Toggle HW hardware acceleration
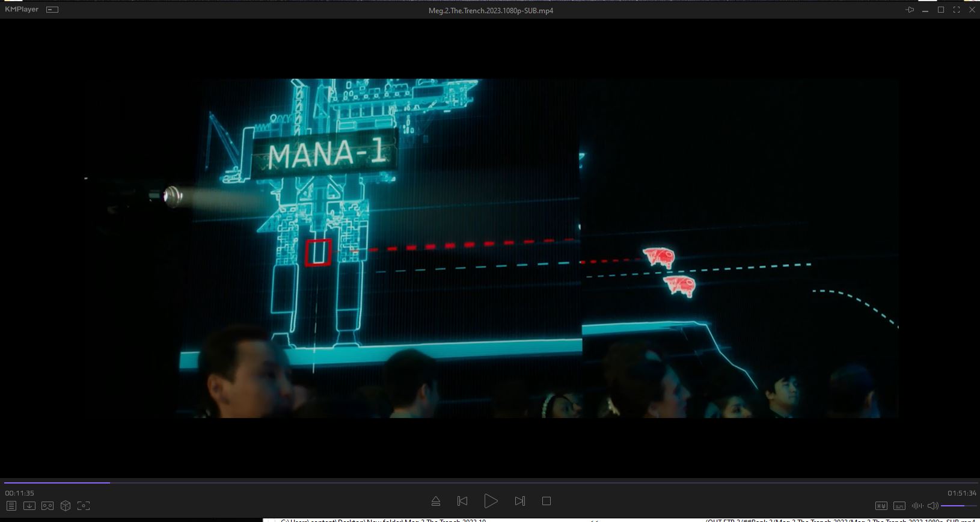The image size is (980, 522). click(x=881, y=506)
